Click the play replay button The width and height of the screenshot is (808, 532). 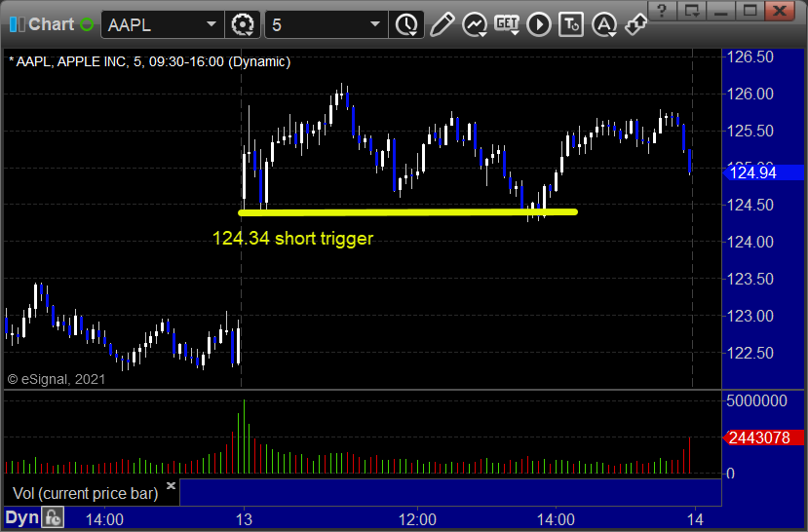click(x=539, y=24)
